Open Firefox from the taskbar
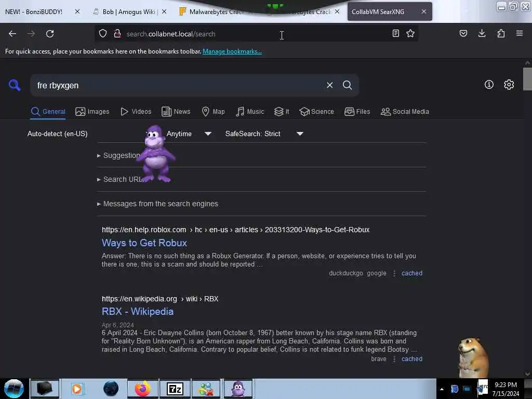Image resolution: width=532 pixels, height=399 pixels. (x=143, y=389)
